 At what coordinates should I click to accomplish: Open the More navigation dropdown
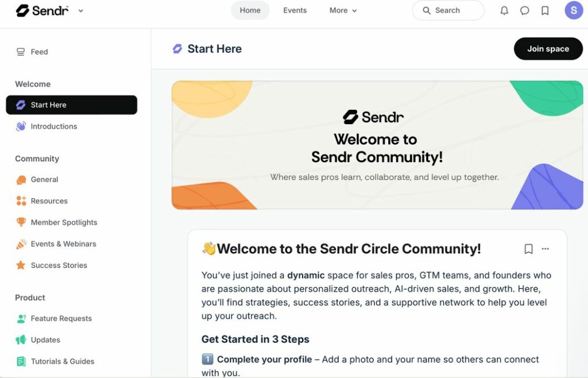[x=343, y=10]
